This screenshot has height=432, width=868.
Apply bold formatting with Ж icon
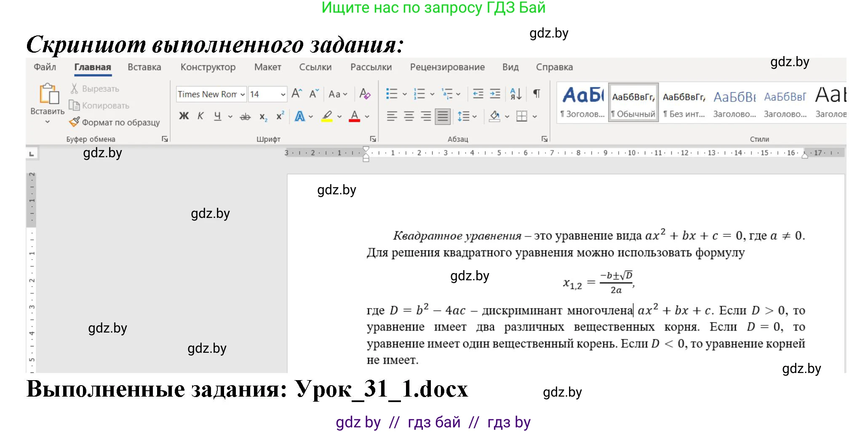[184, 116]
